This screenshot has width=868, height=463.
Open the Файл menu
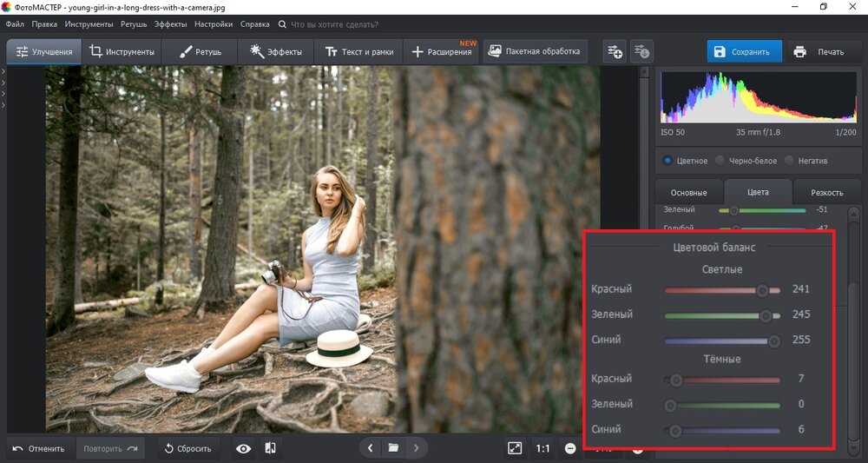(x=15, y=24)
